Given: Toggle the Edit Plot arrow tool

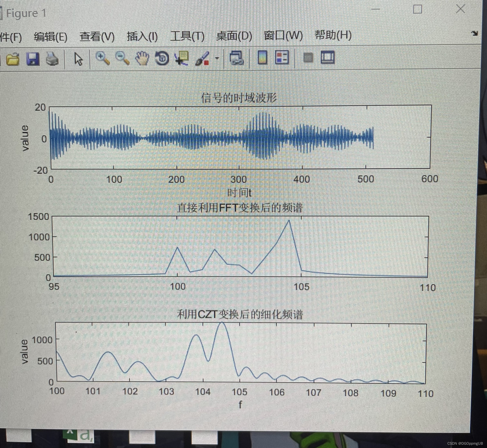Looking at the screenshot, I should (x=78, y=59).
